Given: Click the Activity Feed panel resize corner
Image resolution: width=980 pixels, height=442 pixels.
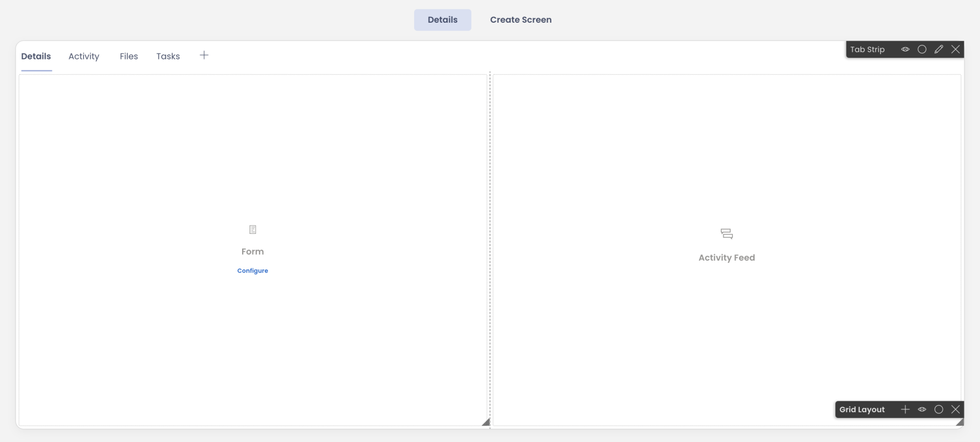Looking at the screenshot, I should click(x=960, y=422).
